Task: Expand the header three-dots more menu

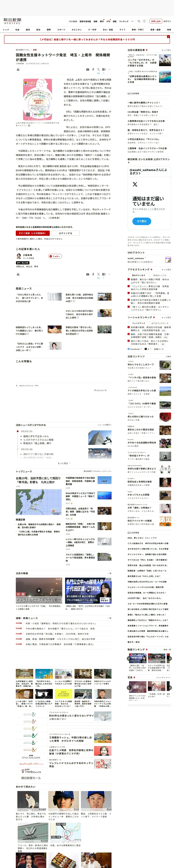Action: coord(132,21)
